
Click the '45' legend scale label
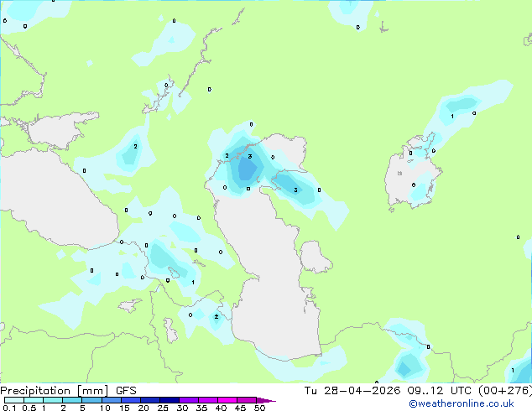click(x=240, y=408)
